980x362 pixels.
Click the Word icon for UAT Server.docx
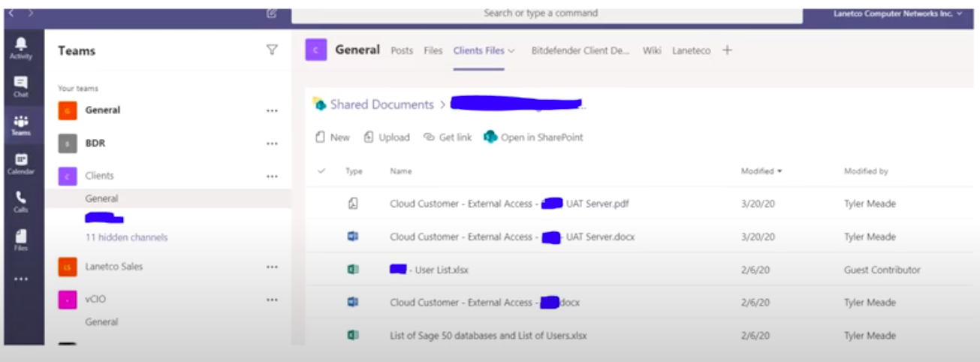tap(352, 237)
